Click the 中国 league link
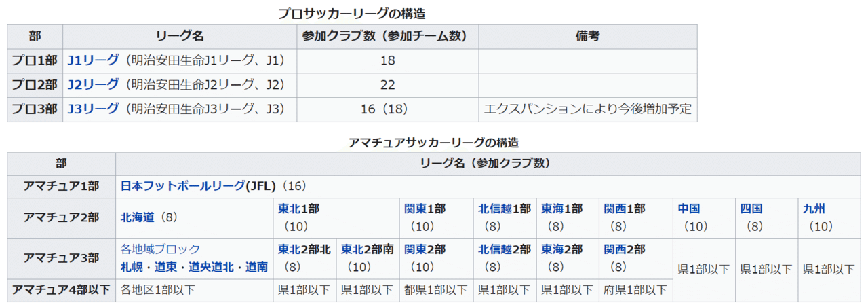Image resolution: width=868 pixels, height=307 pixels. coord(688,209)
